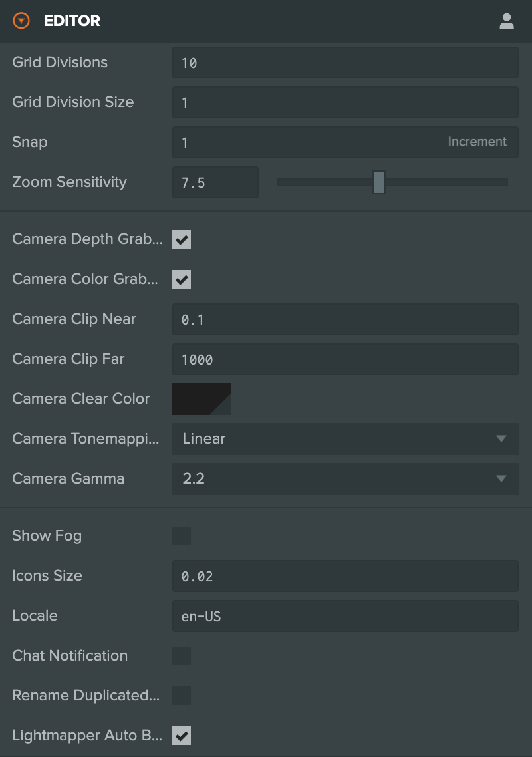Toggle Lightmapper Auto Bake checkbox off
The width and height of the screenshot is (532, 757).
pos(182,736)
